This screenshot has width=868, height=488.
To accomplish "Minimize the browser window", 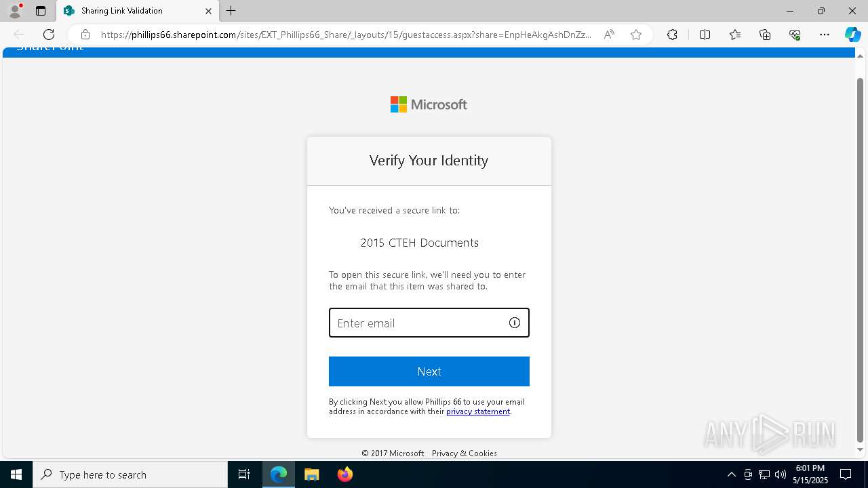I will (x=790, y=11).
